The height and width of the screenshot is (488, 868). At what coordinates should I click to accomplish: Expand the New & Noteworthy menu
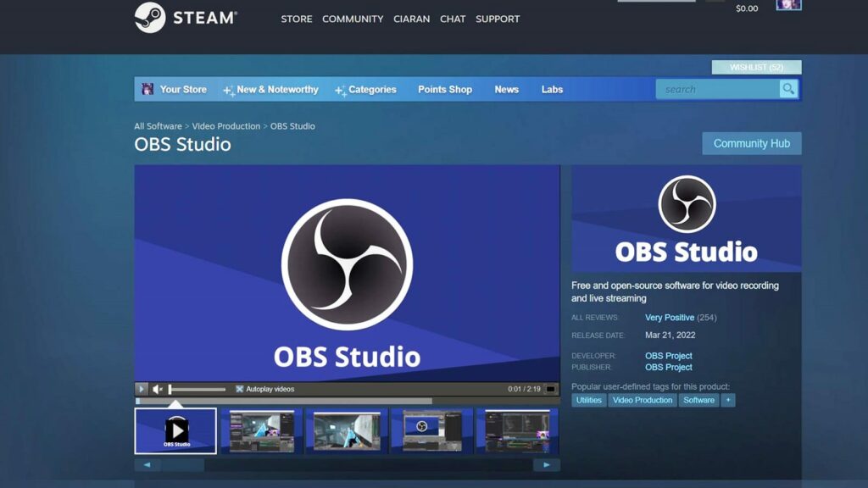(270, 90)
